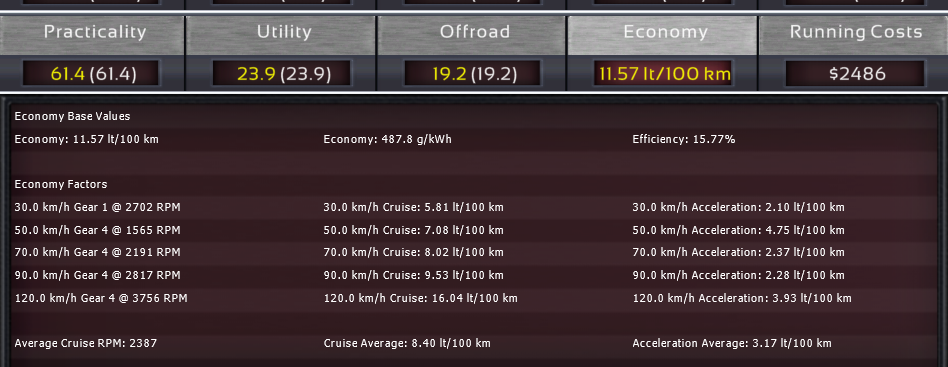Image resolution: width=948 pixels, height=367 pixels.
Task: Click 50.0 km/h Gear 4 @ 1565 RPM
Action: point(97,230)
